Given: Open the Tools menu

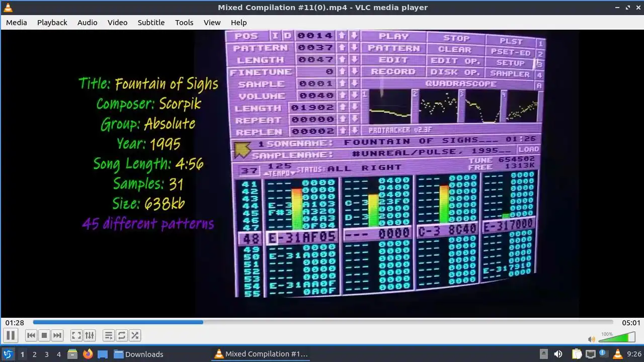Looking at the screenshot, I should coord(184,22).
